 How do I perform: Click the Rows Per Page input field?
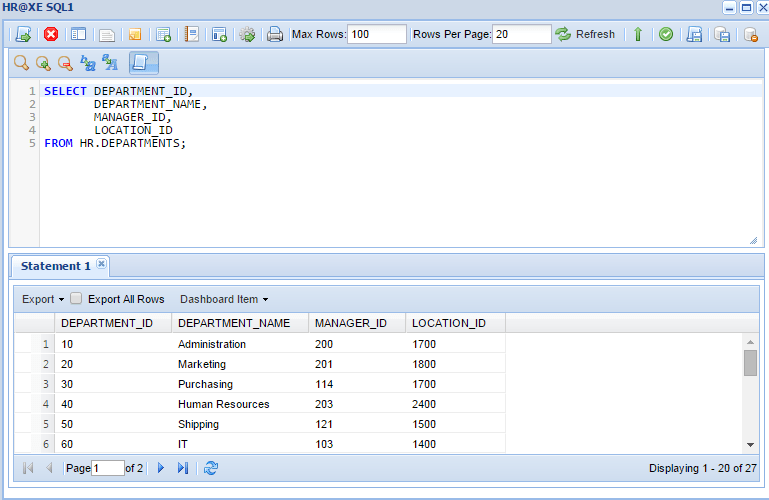pyautogui.click(x=521, y=34)
